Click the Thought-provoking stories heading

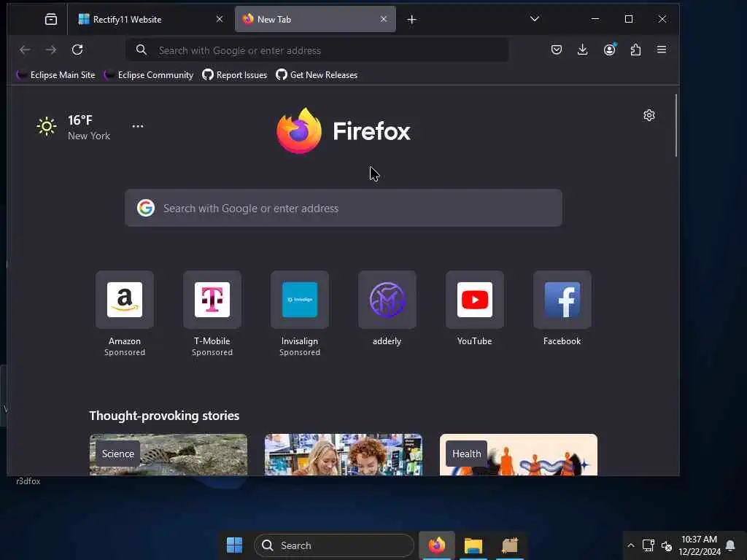click(x=164, y=416)
